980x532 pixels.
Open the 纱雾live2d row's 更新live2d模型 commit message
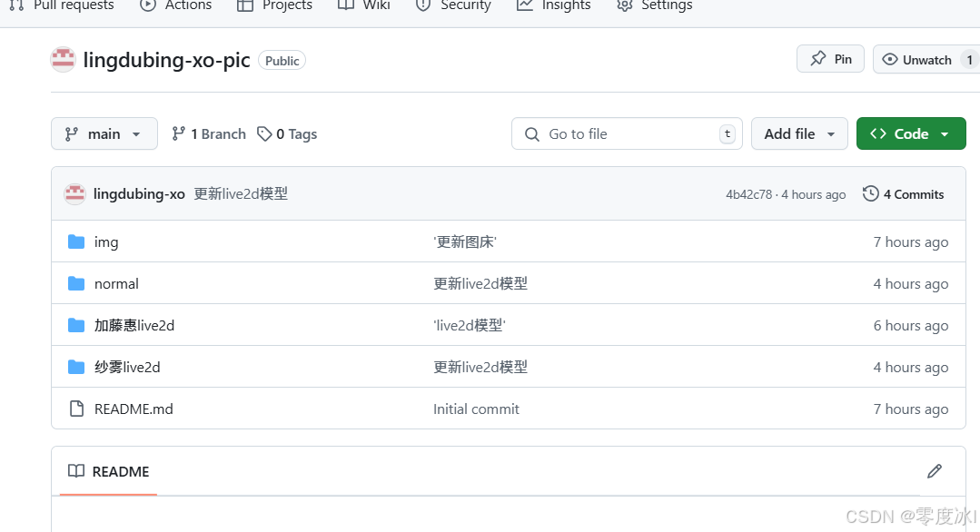click(x=480, y=367)
